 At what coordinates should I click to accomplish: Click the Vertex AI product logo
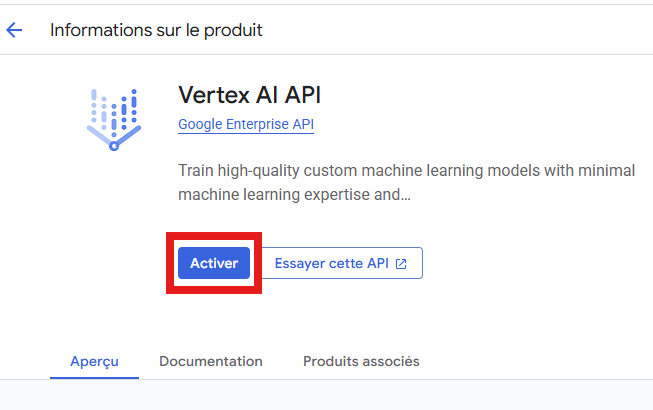click(x=114, y=119)
